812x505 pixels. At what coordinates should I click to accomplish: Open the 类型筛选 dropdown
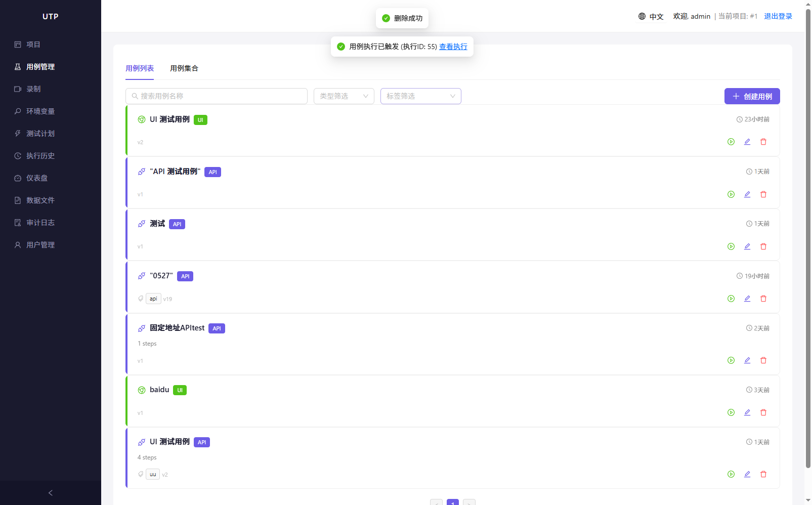click(344, 96)
